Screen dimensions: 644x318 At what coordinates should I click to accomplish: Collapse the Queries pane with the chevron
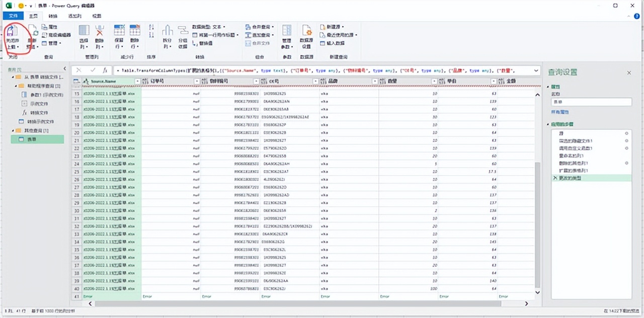pyautogui.click(x=64, y=68)
